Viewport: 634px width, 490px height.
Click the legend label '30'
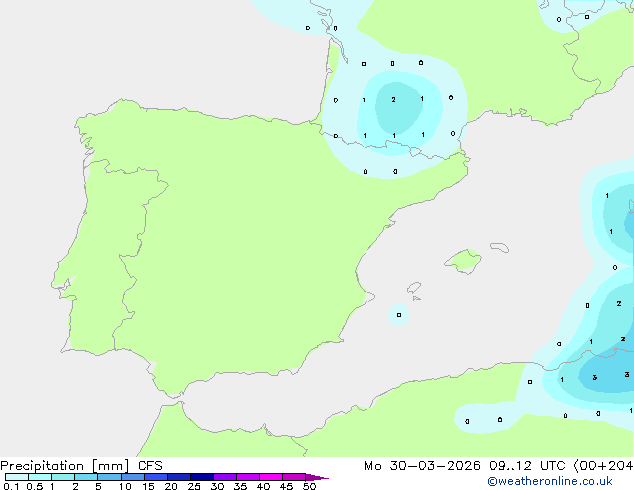[x=217, y=486]
